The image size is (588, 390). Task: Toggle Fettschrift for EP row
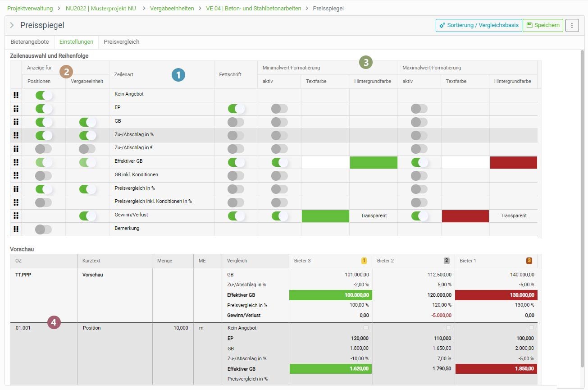click(x=236, y=109)
